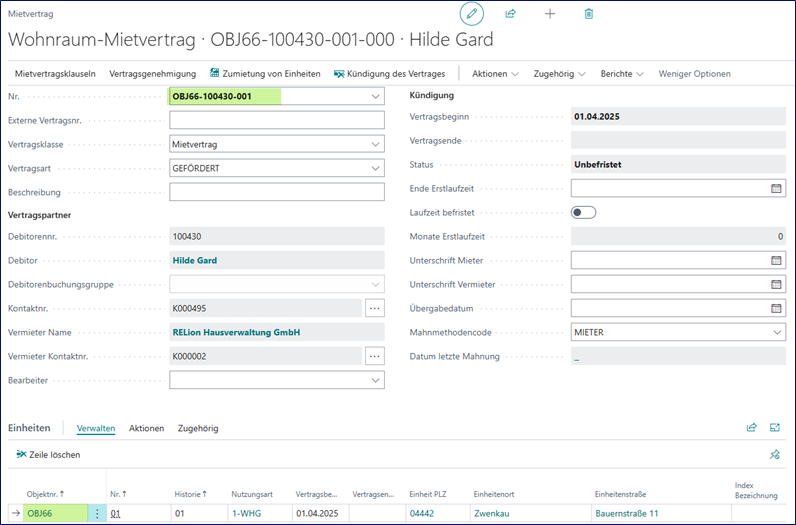Toggle the Laufzeit befristet switch

tap(583, 212)
